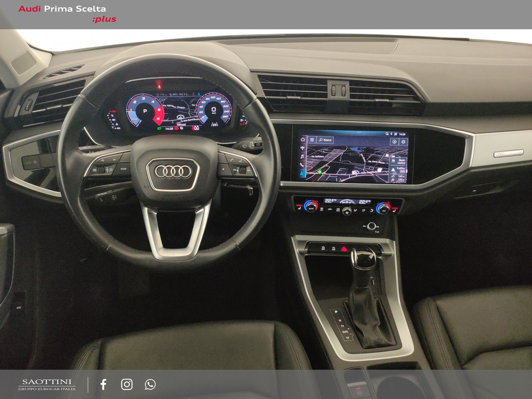Toggle the MAX windshield defrost button
Viewport: 532px width, 399px height.
[x=322, y=209]
